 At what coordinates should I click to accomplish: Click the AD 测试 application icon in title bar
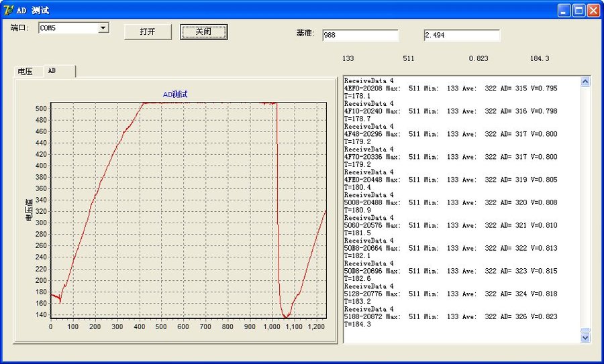coord(9,10)
